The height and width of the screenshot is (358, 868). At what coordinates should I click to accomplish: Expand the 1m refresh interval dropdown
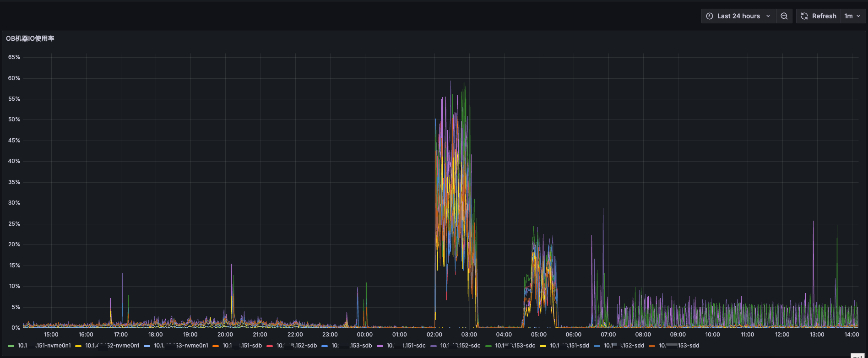(x=852, y=16)
